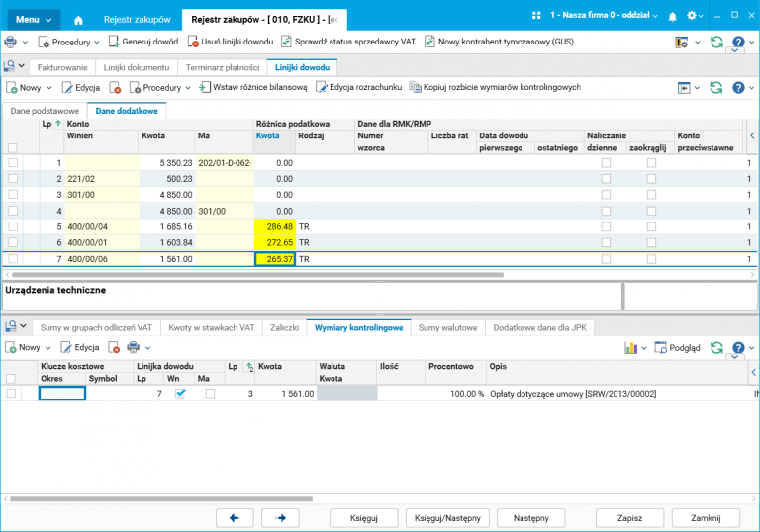Viewport: 760px width, 532px height.
Task: Open the notifications bell icon
Action: [673, 17]
